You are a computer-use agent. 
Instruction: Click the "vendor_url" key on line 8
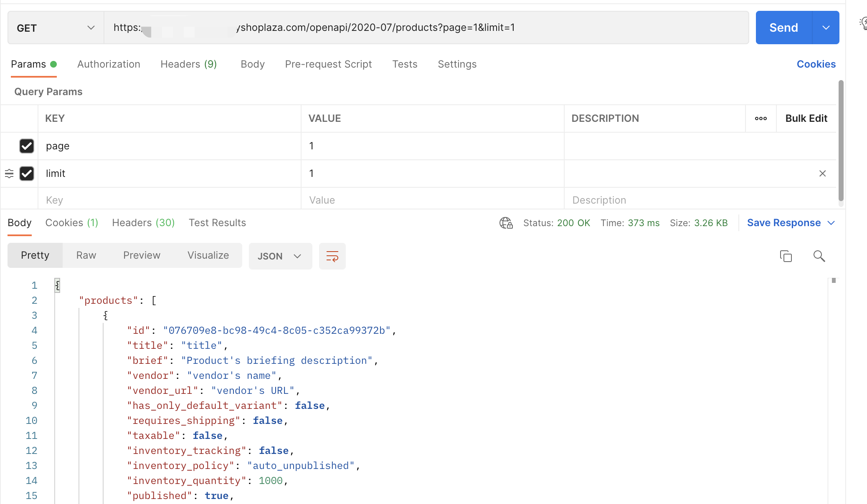[x=162, y=391]
